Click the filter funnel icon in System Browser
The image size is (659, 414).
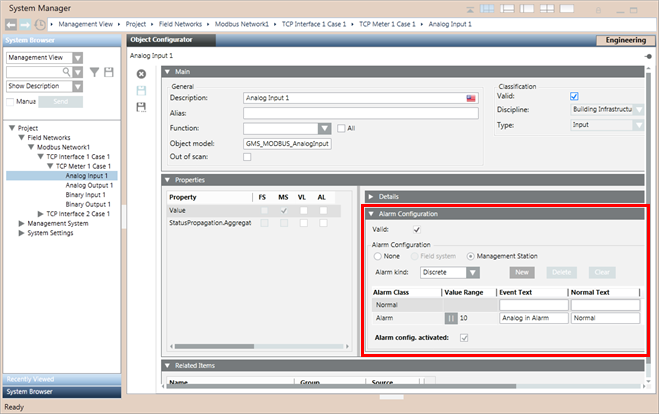[x=94, y=72]
